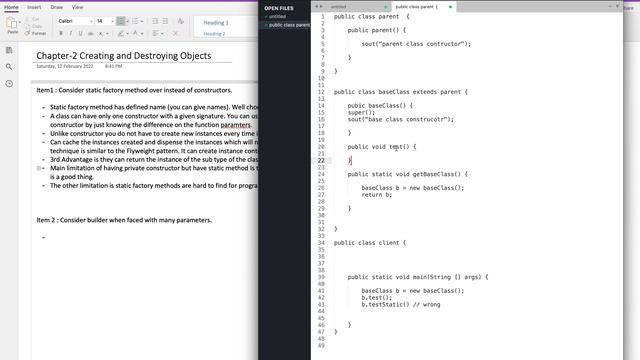Switch to the Draw ribbon tab
640x360 pixels.
pos(57,7)
